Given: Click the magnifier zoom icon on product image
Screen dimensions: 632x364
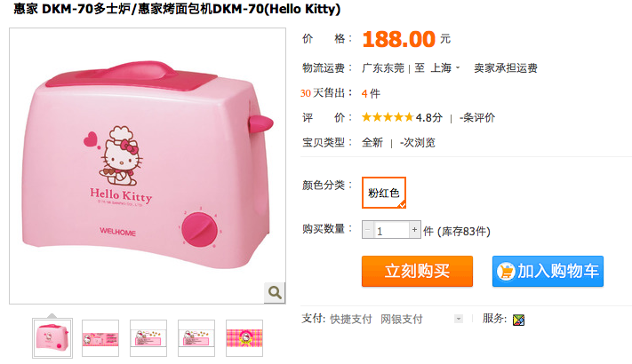Looking at the screenshot, I should coord(275,293).
